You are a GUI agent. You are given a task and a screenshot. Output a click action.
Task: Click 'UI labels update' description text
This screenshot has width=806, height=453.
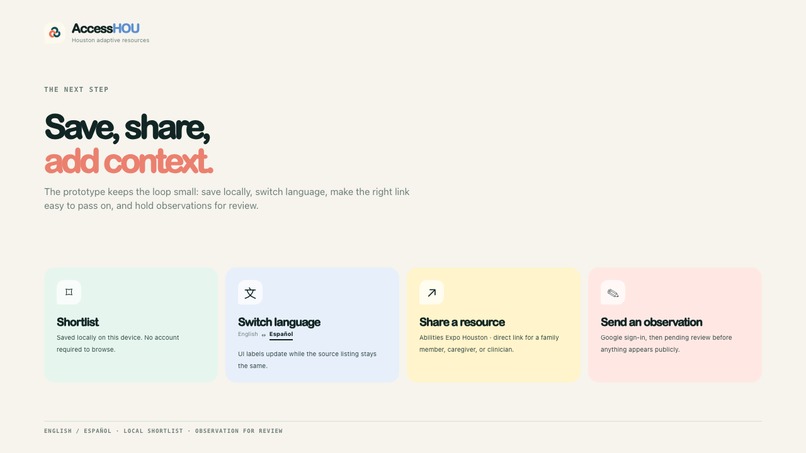click(307, 360)
